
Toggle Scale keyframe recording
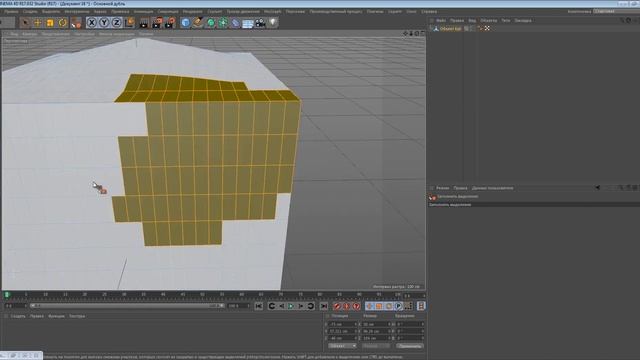point(379,306)
